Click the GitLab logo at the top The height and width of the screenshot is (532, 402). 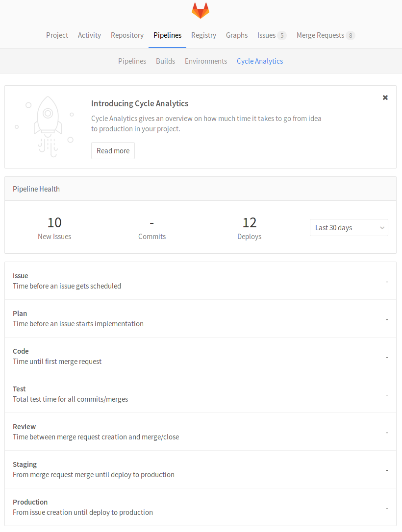coord(201,10)
